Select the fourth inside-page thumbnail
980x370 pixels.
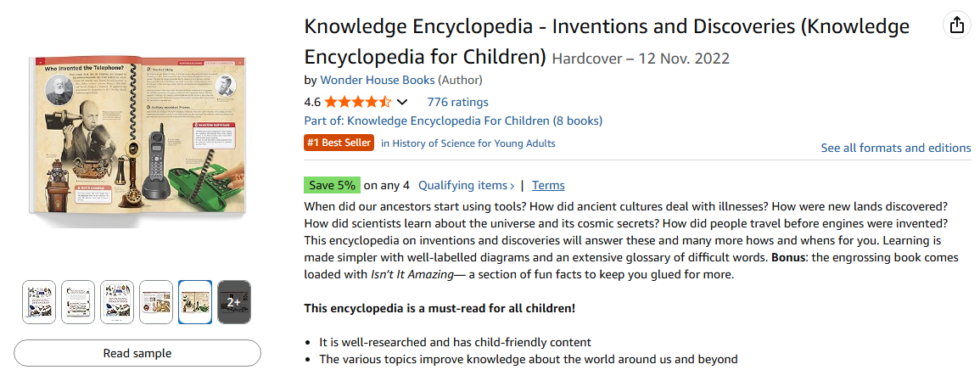(x=156, y=301)
